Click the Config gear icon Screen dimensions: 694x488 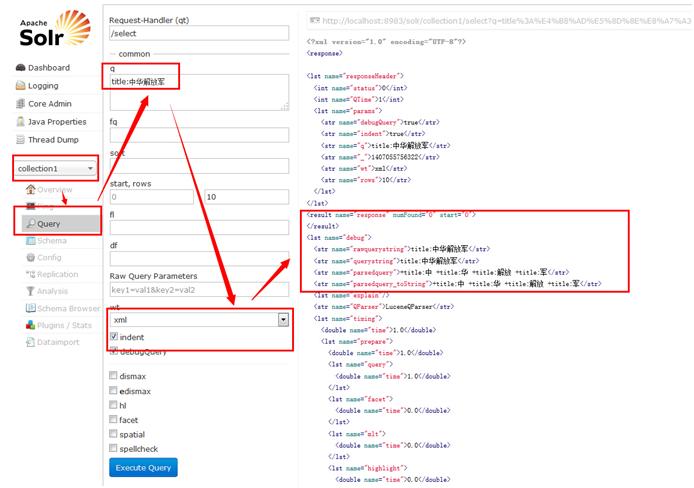[31, 257]
